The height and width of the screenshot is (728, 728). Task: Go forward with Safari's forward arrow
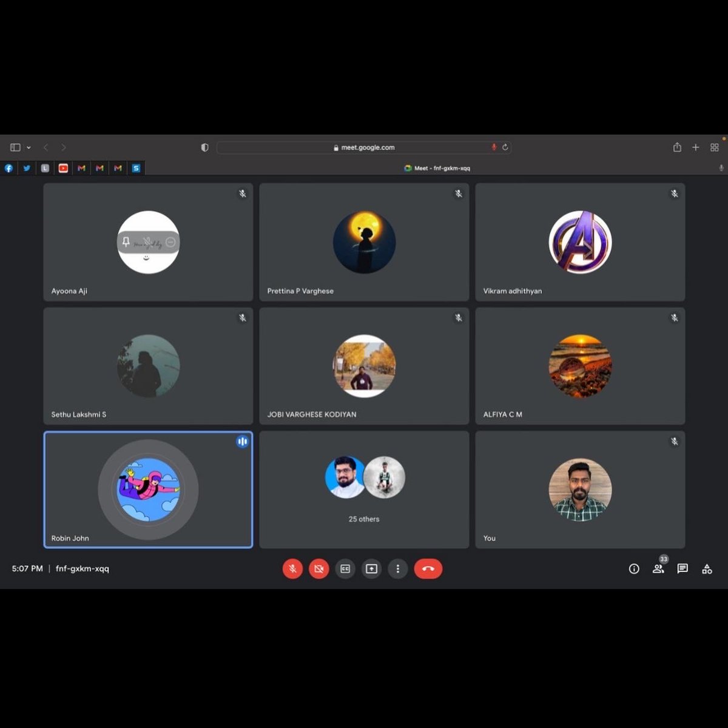pos(63,147)
